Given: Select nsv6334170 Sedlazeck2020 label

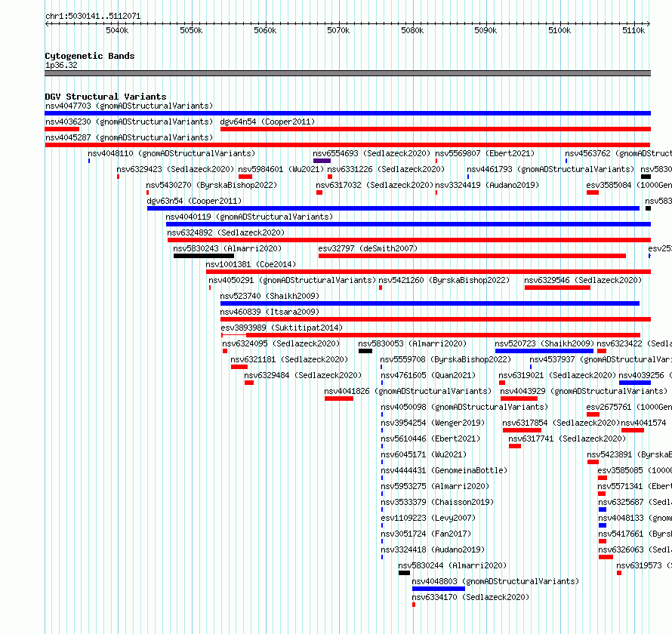Looking at the screenshot, I should click(470, 597).
